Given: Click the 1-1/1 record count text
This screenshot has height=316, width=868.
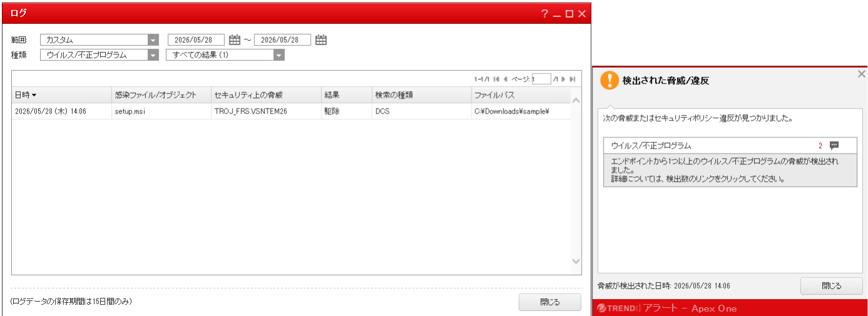Looking at the screenshot, I should coord(482,79).
